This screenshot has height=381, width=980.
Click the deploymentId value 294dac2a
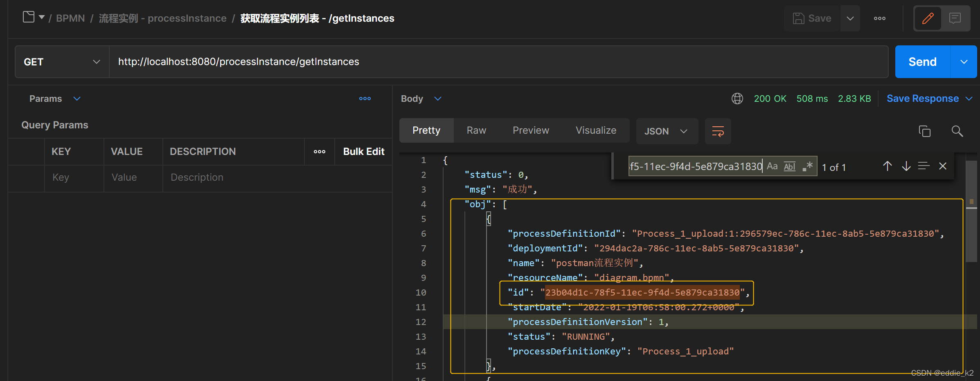[x=696, y=249]
